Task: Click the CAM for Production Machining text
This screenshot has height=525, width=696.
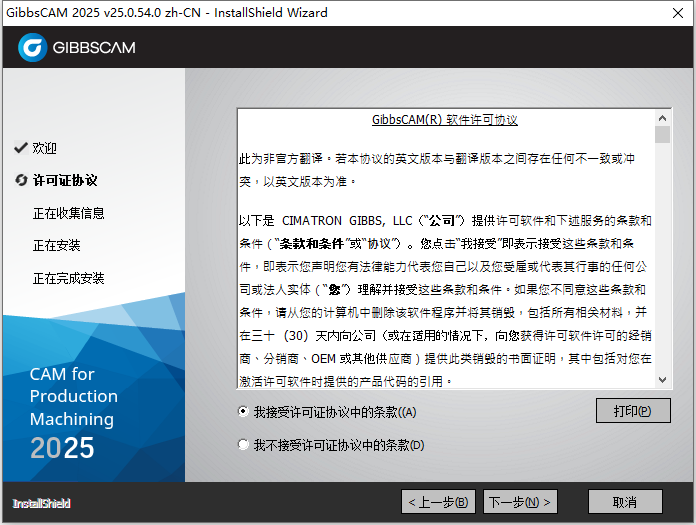Action: [x=74, y=396]
